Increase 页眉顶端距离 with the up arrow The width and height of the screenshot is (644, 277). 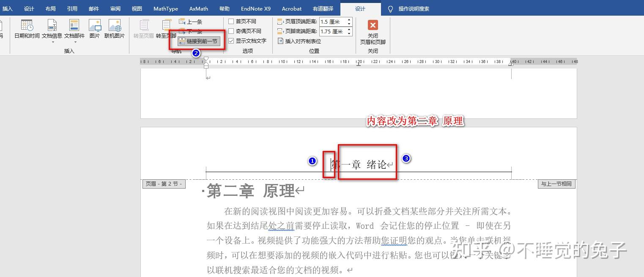(x=349, y=19)
